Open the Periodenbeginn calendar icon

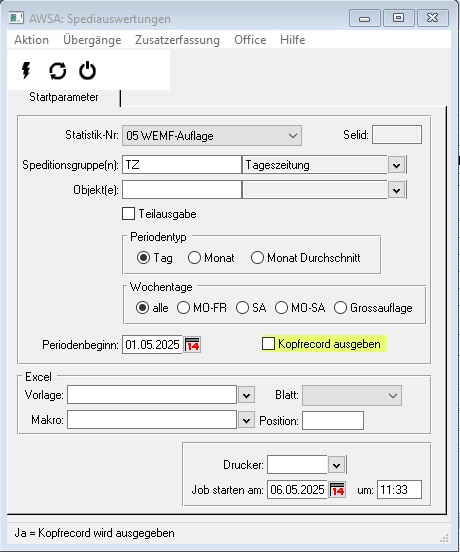click(x=193, y=345)
